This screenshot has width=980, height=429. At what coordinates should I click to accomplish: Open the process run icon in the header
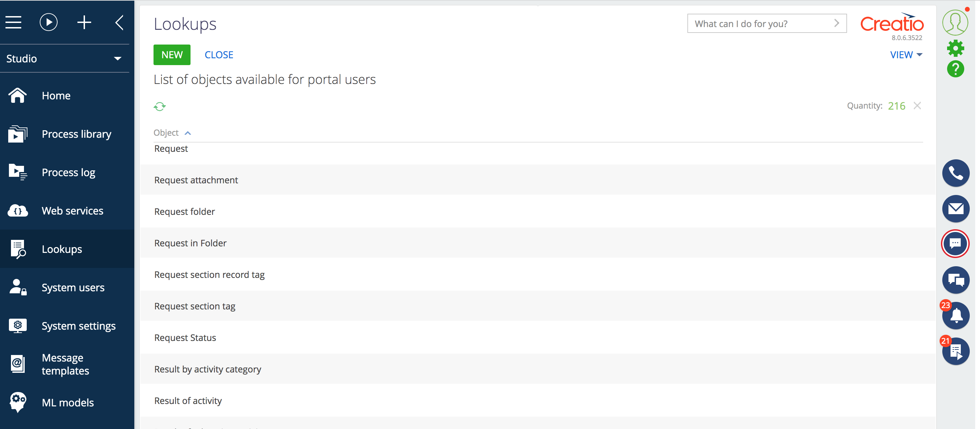48,22
